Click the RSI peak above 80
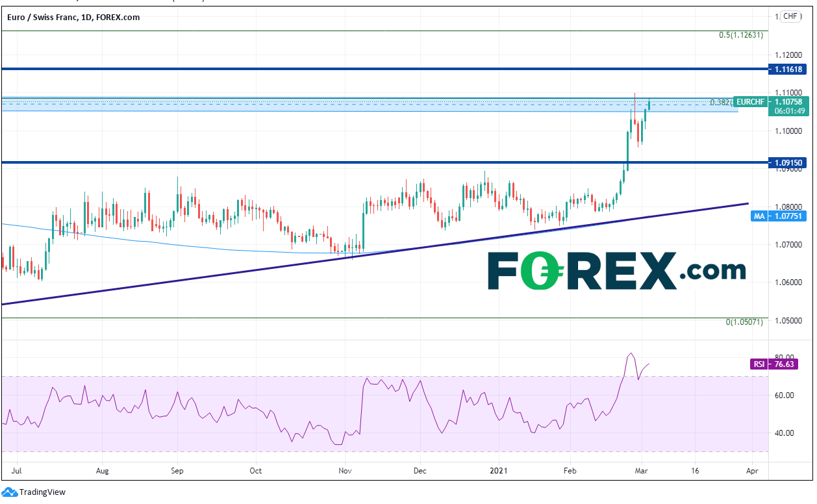817x504 pixels. coord(630,354)
